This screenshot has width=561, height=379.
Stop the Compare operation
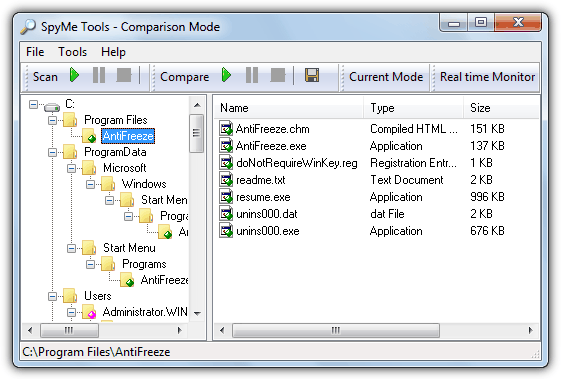(x=278, y=76)
